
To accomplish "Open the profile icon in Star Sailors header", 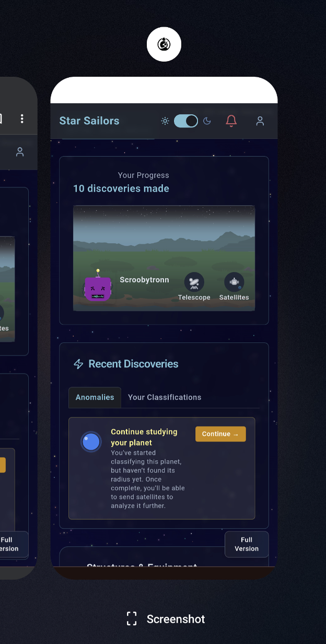I will [x=260, y=121].
